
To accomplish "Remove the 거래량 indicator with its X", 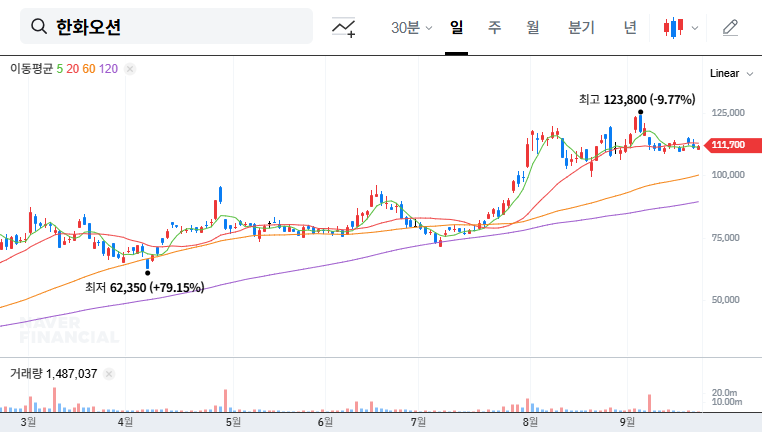I will (109, 374).
